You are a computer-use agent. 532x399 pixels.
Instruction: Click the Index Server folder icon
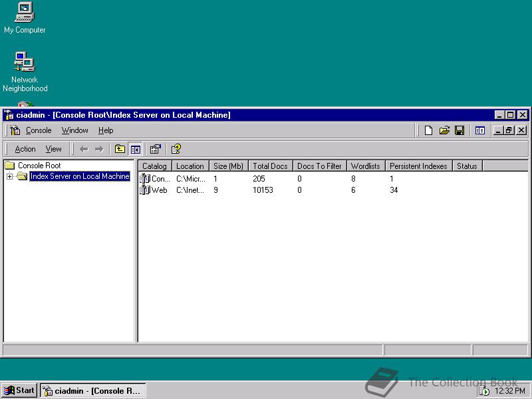pos(22,176)
